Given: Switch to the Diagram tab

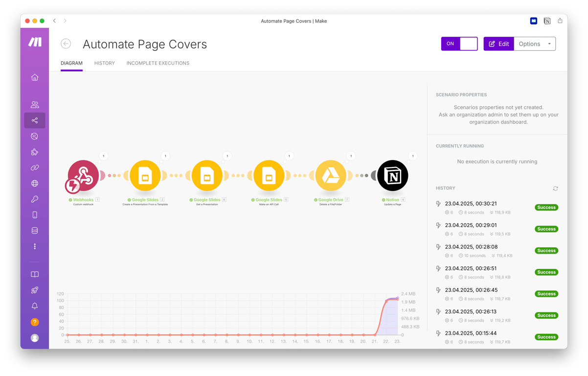Looking at the screenshot, I should [71, 63].
